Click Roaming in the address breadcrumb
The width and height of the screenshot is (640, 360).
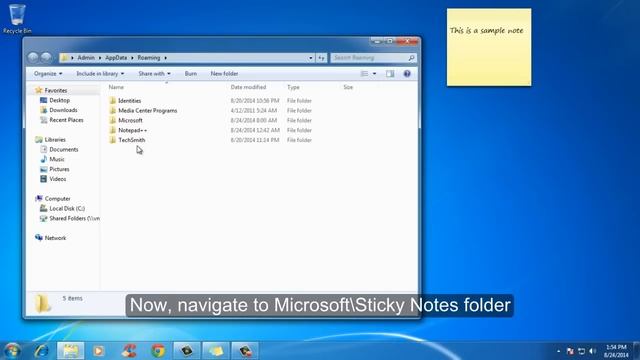[149, 58]
